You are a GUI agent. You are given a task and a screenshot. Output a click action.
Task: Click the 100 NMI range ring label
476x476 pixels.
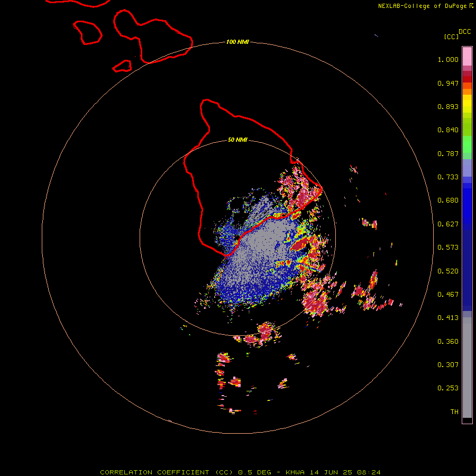tap(237, 42)
